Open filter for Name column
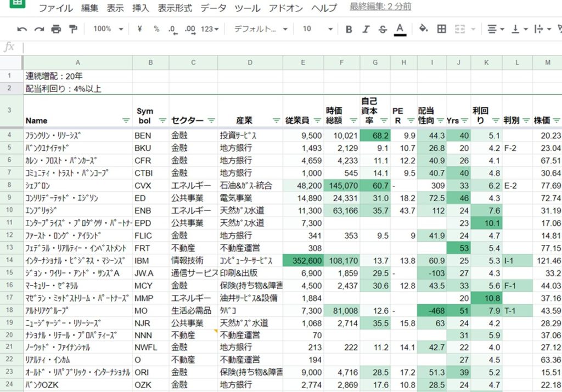 click(126, 121)
